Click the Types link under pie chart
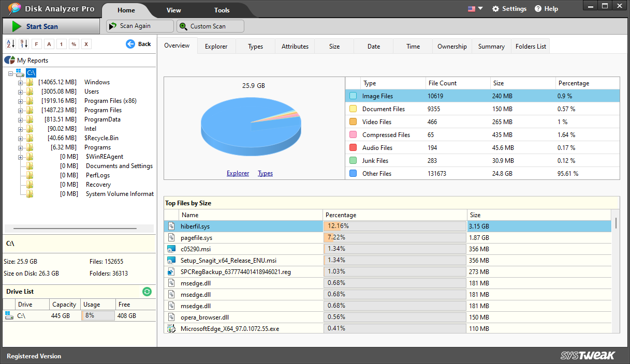This screenshot has height=364, width=630. pyautogui.click(x=265, y=173)
